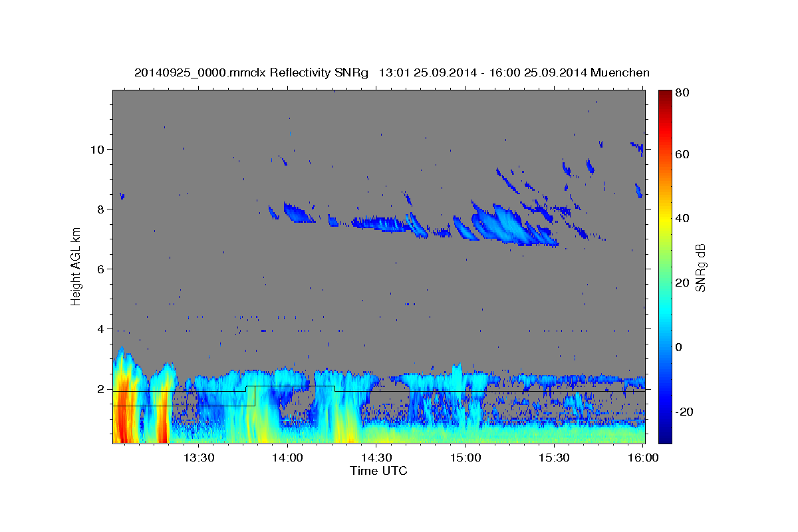
Task: Click the 14:30 time tick label
Action: pyautogui.click(x=376, y=458)
